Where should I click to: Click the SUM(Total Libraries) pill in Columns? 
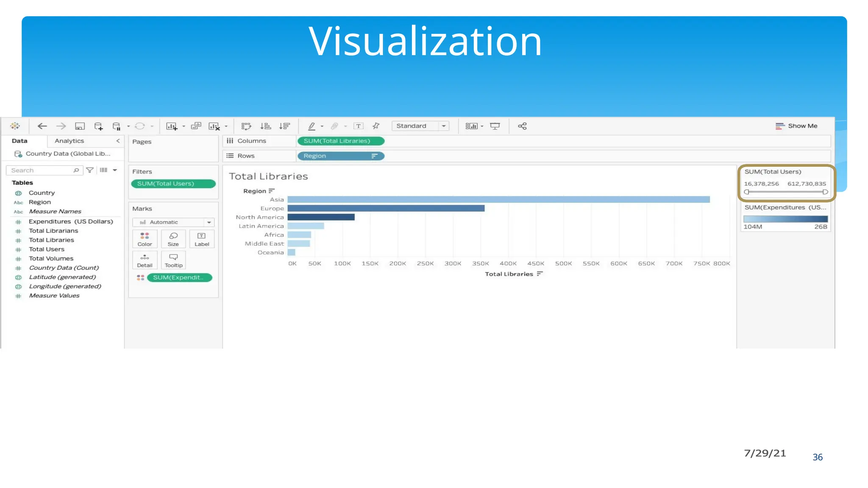tap(341, 141)
